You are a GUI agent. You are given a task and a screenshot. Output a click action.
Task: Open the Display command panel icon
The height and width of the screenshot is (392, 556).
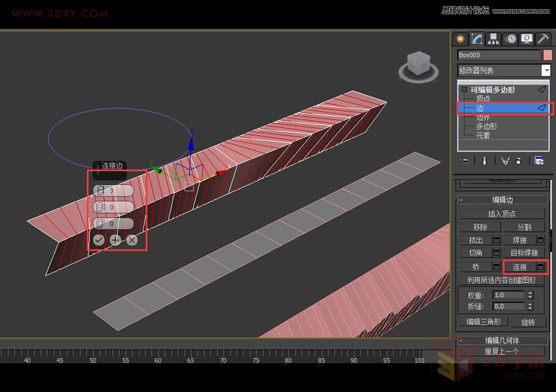527,39
